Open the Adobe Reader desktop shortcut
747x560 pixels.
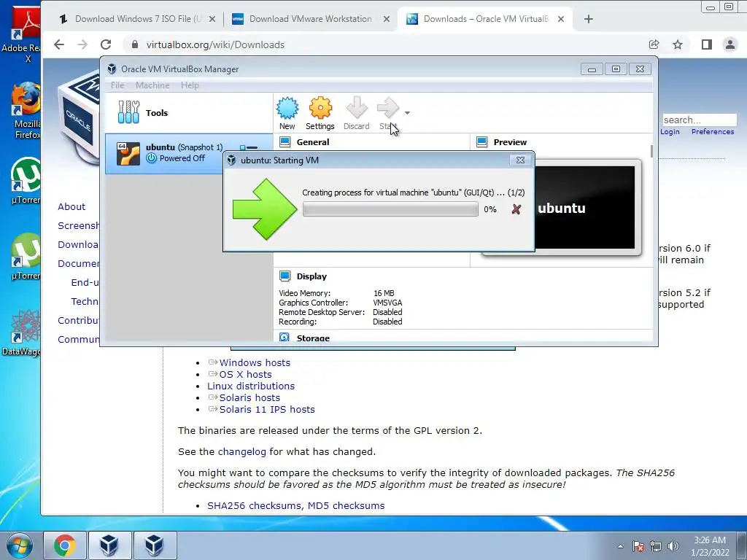[25, 36]
